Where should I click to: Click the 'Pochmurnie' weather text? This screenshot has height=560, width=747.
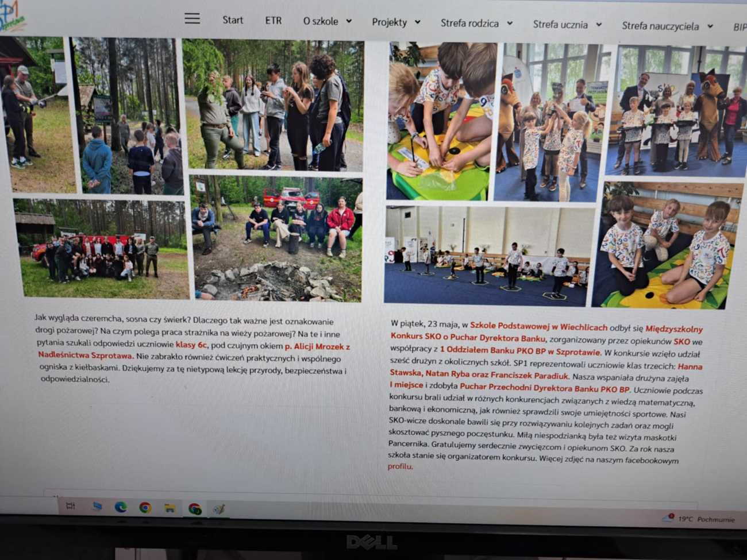click(716, 519)
